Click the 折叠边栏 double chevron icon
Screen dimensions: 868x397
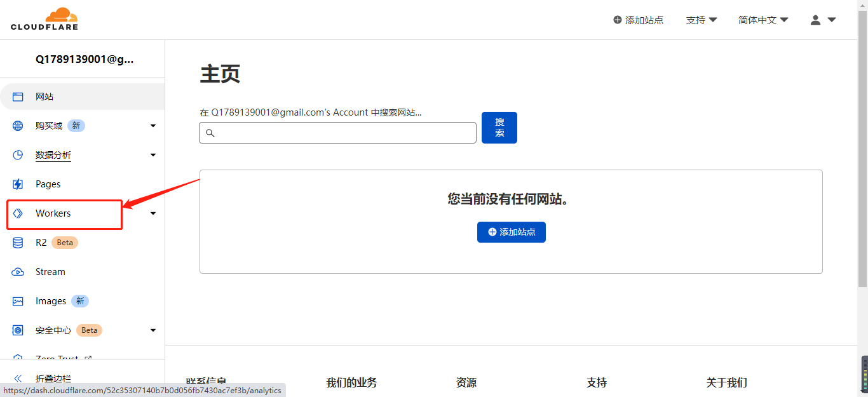click(x=18, y=378)
